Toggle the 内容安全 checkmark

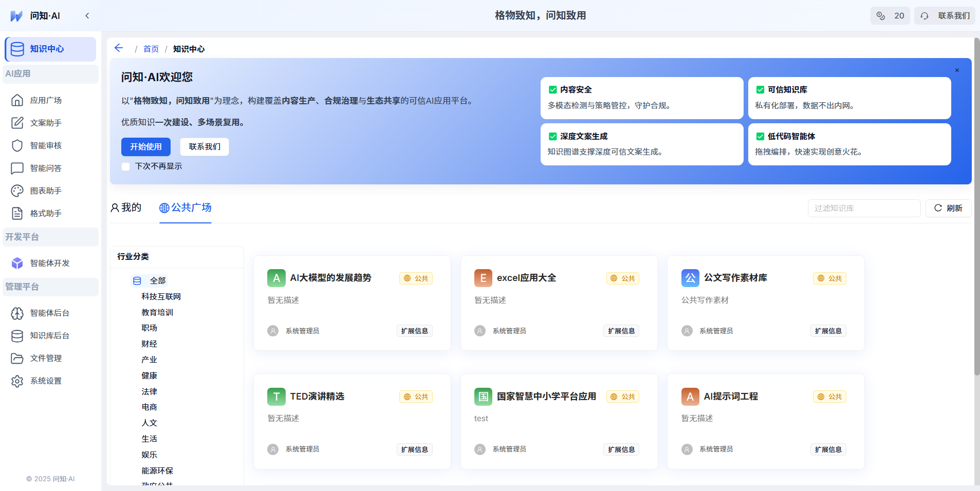point(553,89)
